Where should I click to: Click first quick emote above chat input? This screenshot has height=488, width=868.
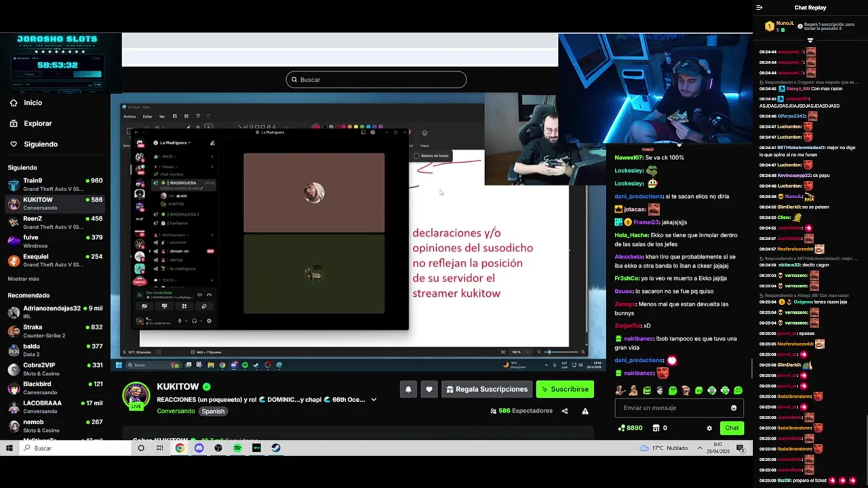[x=620, y=390]
